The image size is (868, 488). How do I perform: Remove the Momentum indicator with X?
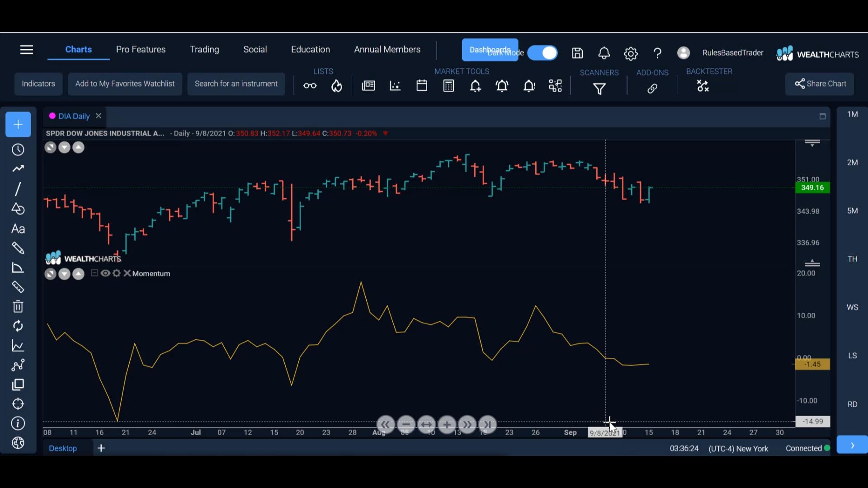coord(127,273)
